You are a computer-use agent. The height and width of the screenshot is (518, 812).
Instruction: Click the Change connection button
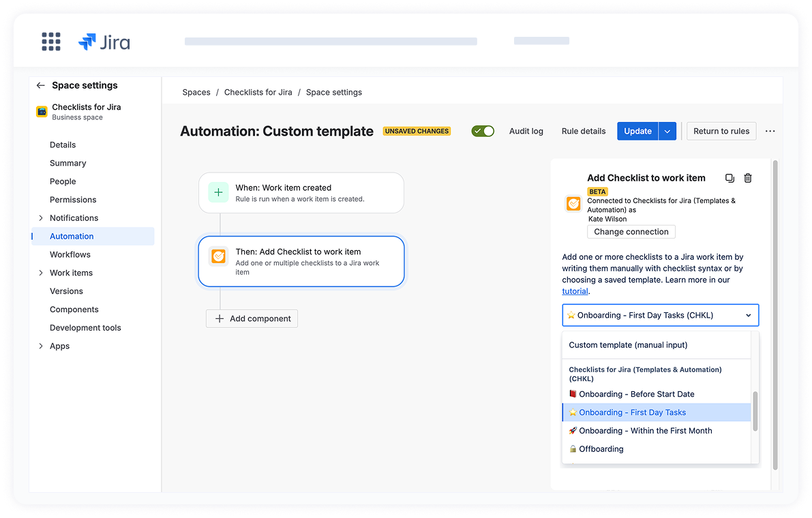click(x=631, y=232)
